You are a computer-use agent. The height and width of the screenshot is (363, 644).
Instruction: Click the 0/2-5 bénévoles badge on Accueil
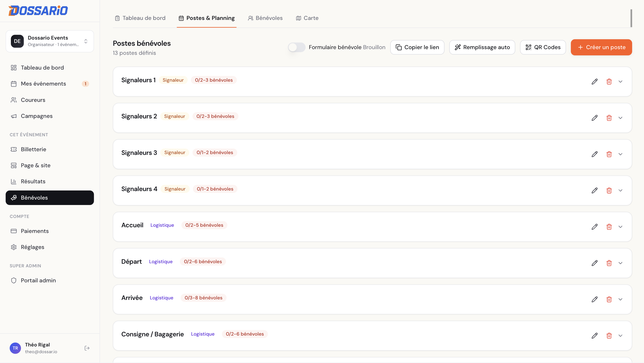click(x=204, y=225)
